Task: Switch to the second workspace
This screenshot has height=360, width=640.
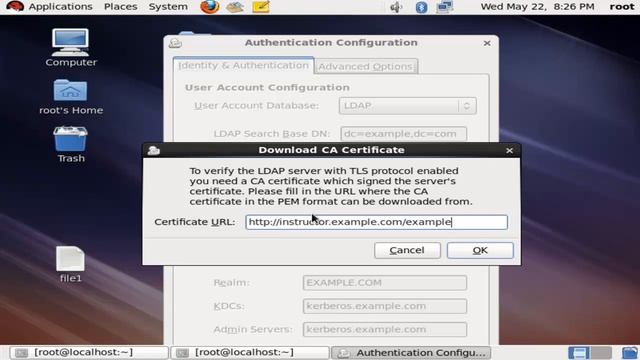Action: click(601, 353)
